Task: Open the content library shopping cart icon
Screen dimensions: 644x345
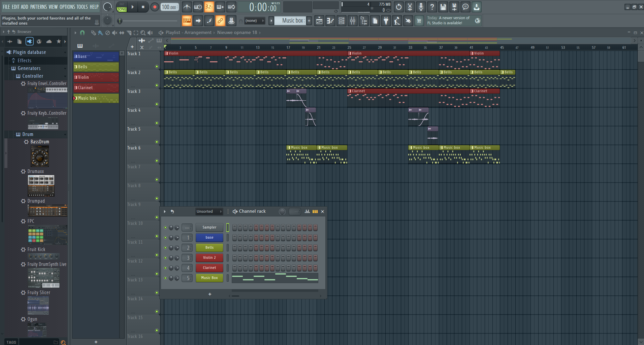Action: click(x=419, y=21)
